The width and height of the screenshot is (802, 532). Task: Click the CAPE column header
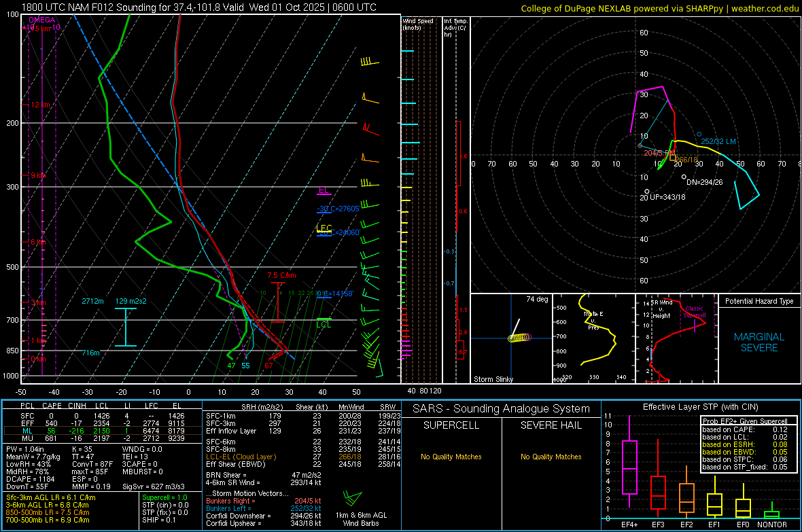pos(52,406)
